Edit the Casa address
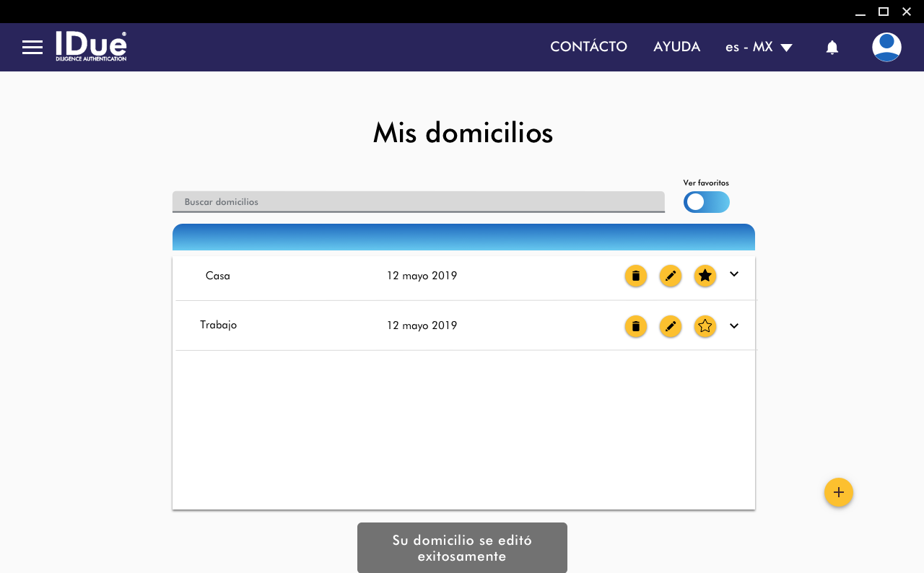 pyautogui.click(x=671, y=276)
